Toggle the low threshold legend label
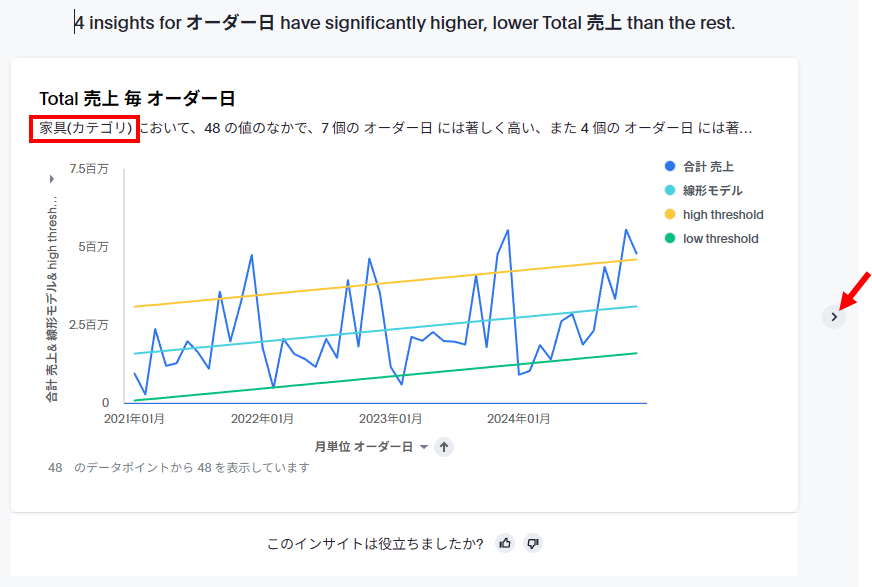The height and width of the screenshot is (587, 872). click(720, 239)
